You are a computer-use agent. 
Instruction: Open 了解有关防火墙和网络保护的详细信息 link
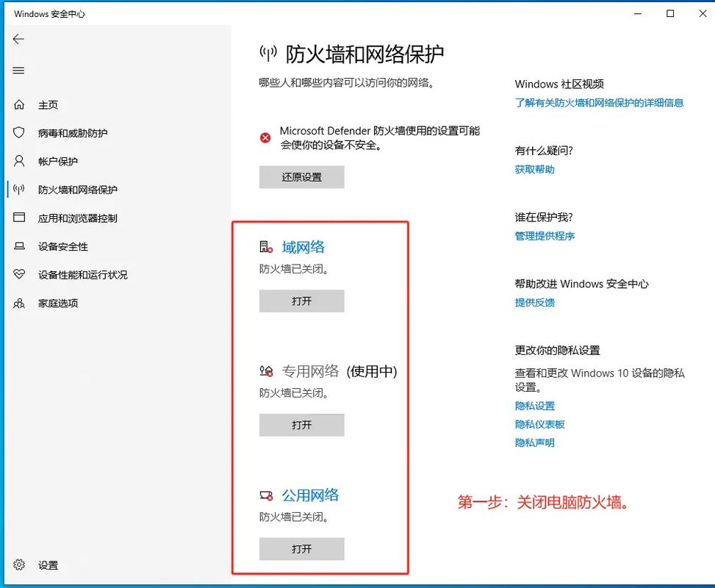[x=599, y=103]
